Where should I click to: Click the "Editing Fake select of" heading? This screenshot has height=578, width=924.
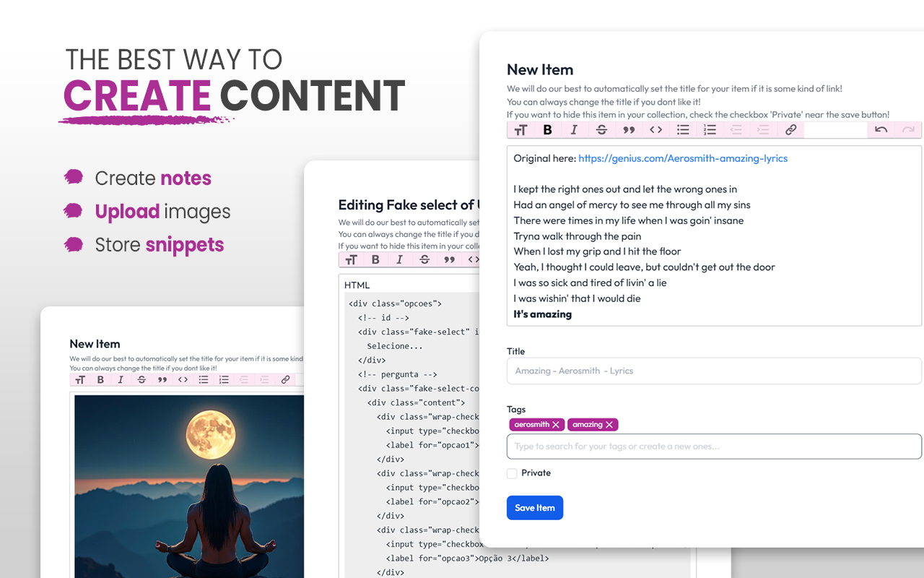pyautogui.click(x=407, y=204)
